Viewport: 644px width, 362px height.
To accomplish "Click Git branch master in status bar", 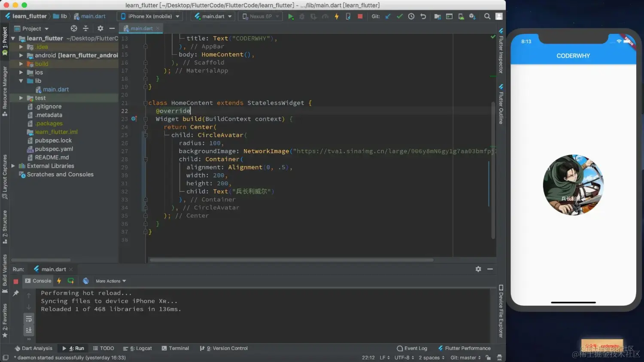I will click(465, 358).
